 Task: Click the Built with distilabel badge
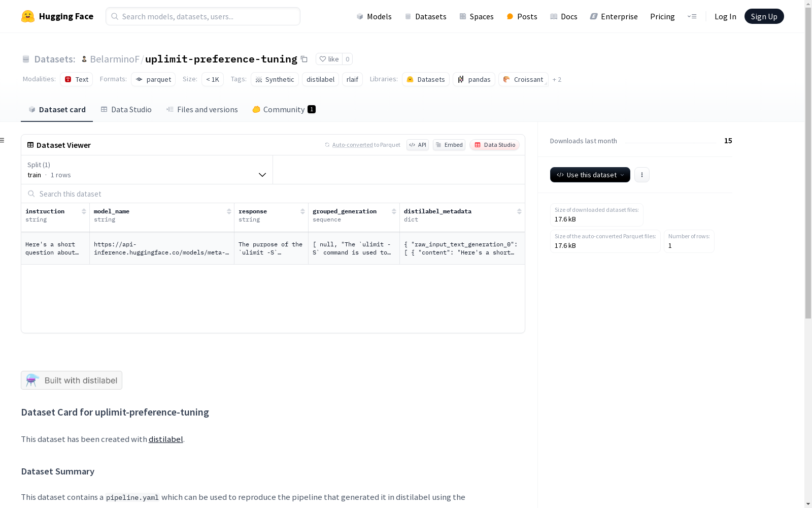click(x=72, y=380)
